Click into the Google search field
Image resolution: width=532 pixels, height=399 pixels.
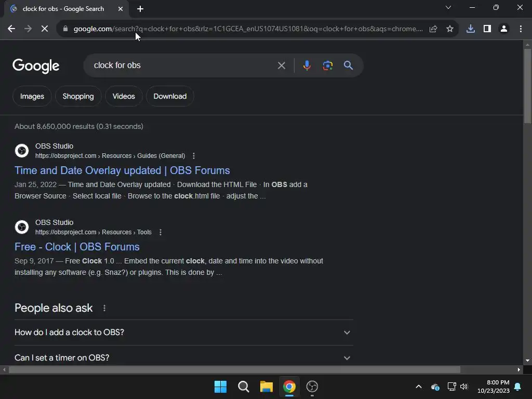(183, 65)
